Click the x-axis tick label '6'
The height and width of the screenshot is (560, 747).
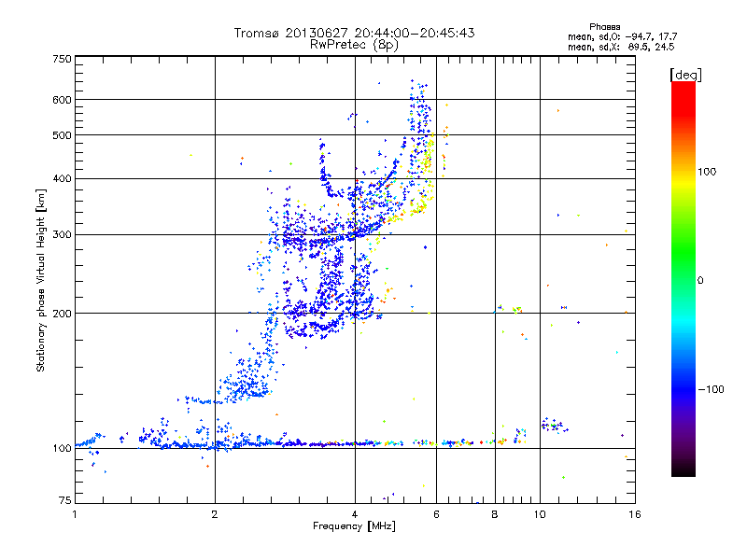click(x=436, y=514)
